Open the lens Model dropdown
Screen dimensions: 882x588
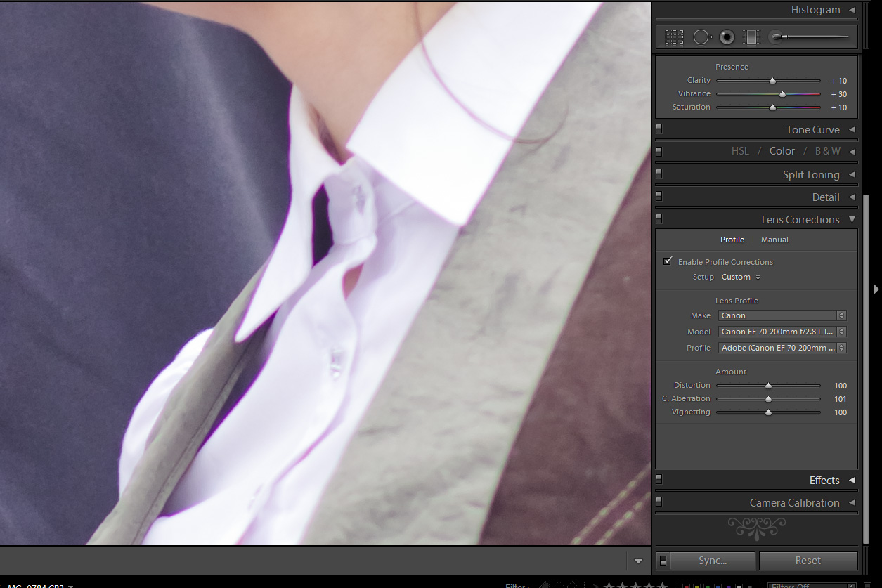click(x=782, y=332)
